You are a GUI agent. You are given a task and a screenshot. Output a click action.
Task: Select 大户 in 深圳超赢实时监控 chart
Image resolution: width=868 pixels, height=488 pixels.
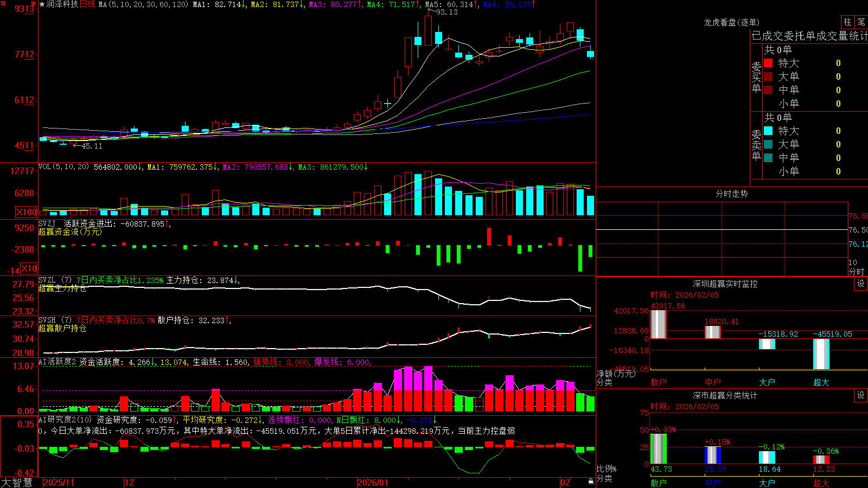click(x=767, y=382)
